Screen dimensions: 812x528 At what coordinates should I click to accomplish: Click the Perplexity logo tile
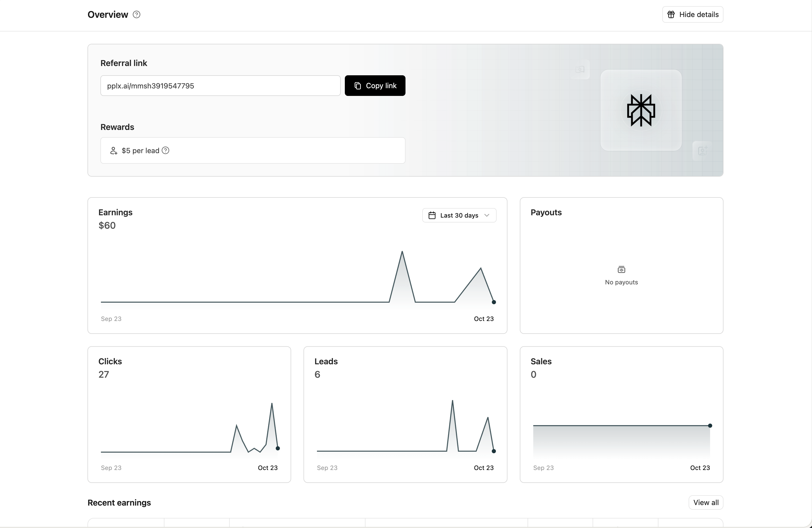(x=641, y=110)
